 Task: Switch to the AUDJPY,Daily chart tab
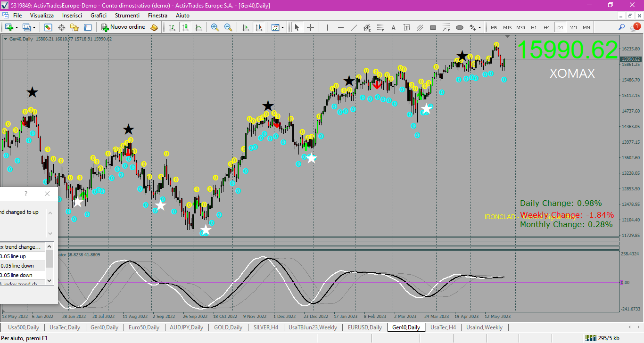[x=186, y=327]
